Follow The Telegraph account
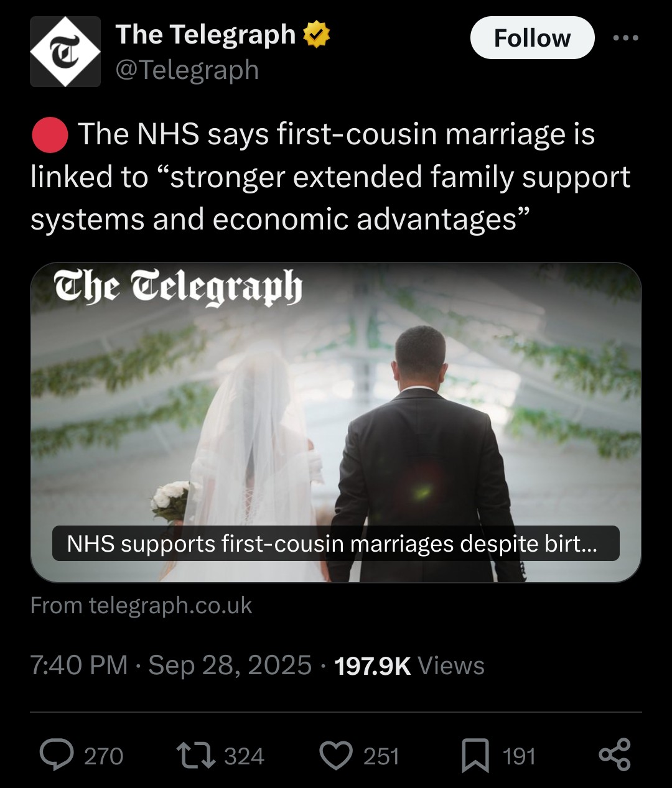Screen dimensions: 672x788 point(532,38)
